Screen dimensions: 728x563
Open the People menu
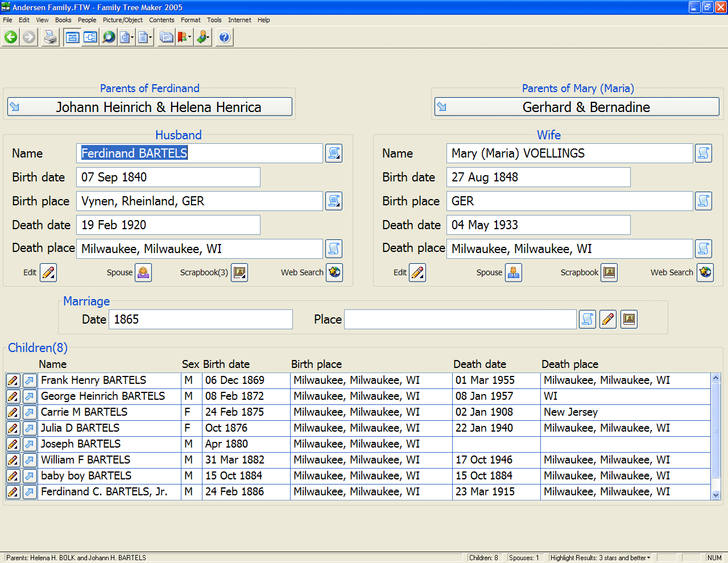click(x=87, y=20)
